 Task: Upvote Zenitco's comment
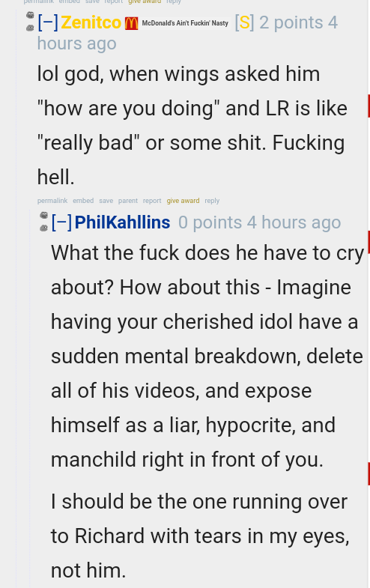click(x=30, y=15)
